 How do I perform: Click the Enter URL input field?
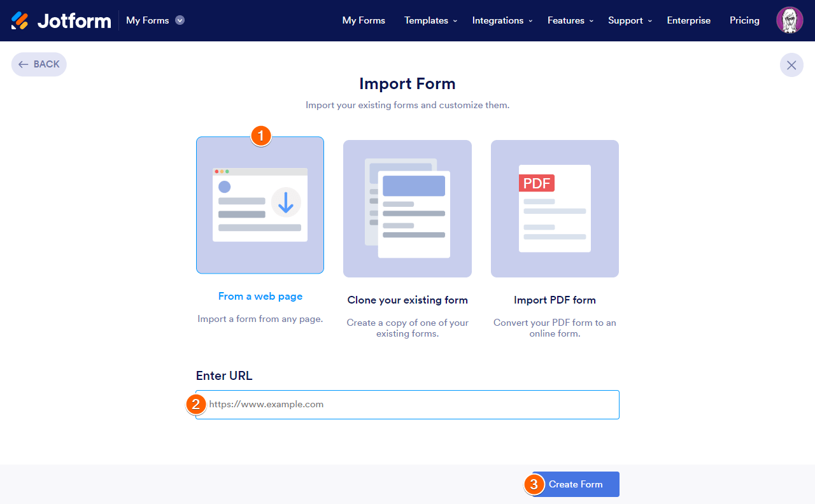point(407,404)
